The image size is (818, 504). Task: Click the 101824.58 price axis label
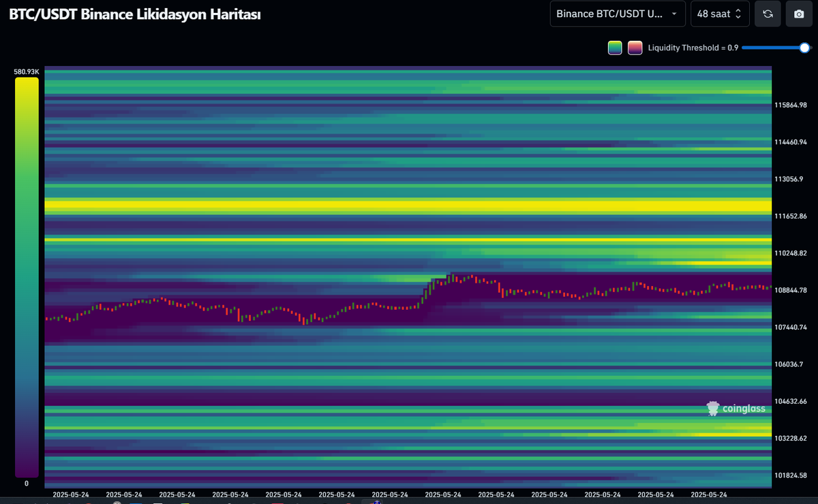(791, 475)
